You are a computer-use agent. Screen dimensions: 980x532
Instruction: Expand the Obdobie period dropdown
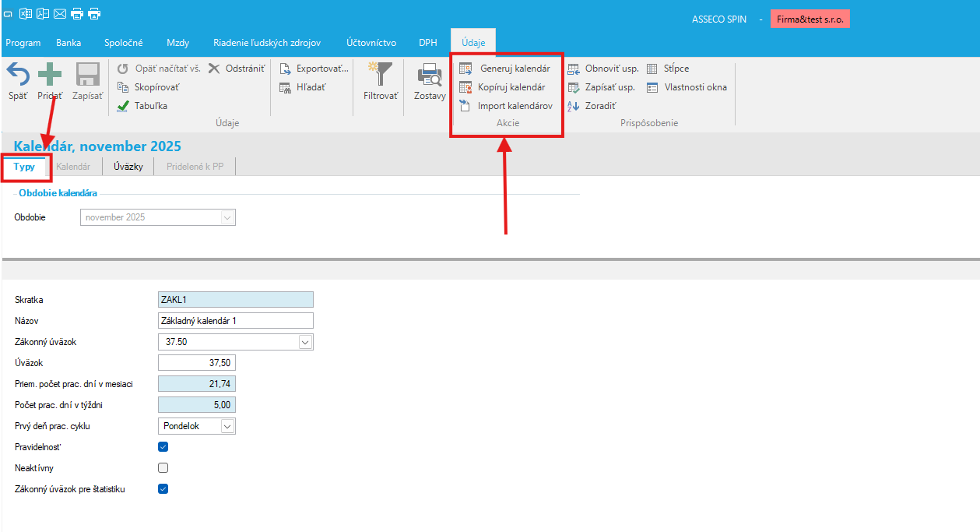tap(227, 217)
